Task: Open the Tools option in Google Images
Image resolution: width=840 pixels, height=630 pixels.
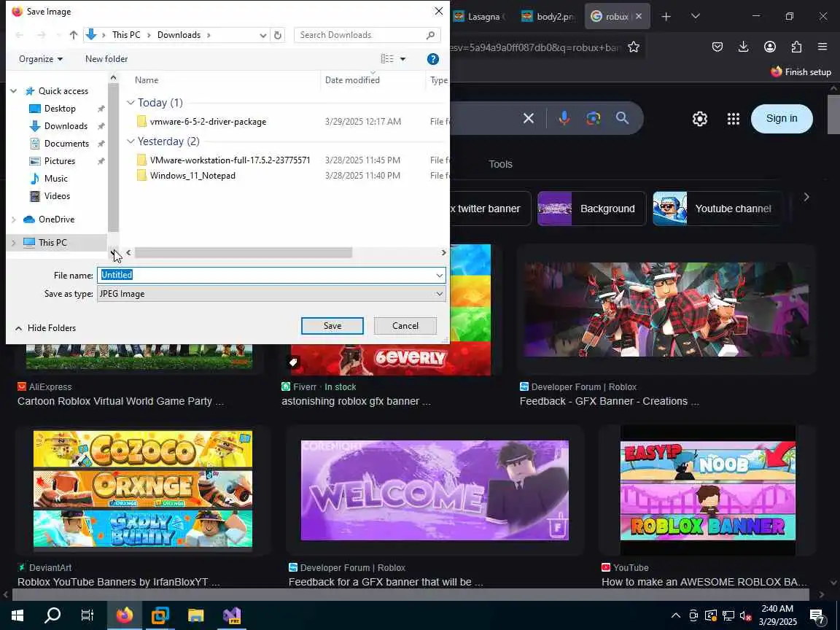Action: [500, 165]
